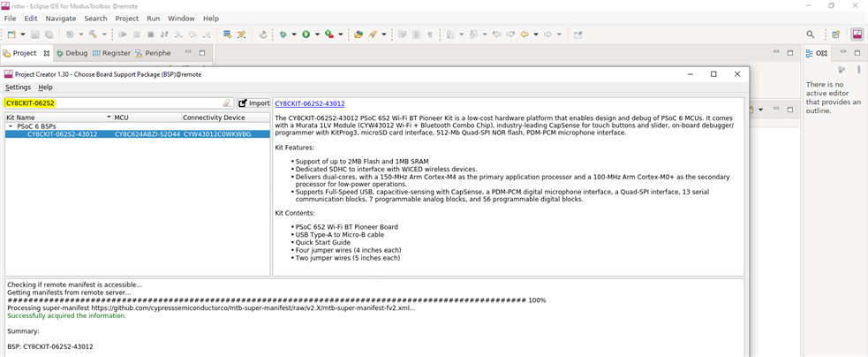Open the Window menu
The height and width of the screenshot is (357, 868).
(x=181, y=19)
